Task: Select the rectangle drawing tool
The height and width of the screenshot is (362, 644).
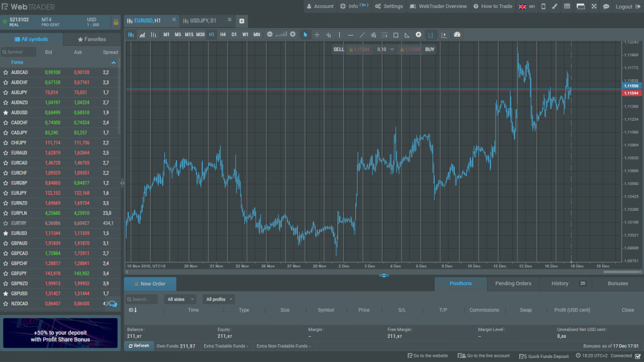Action: tap(396, 35)
